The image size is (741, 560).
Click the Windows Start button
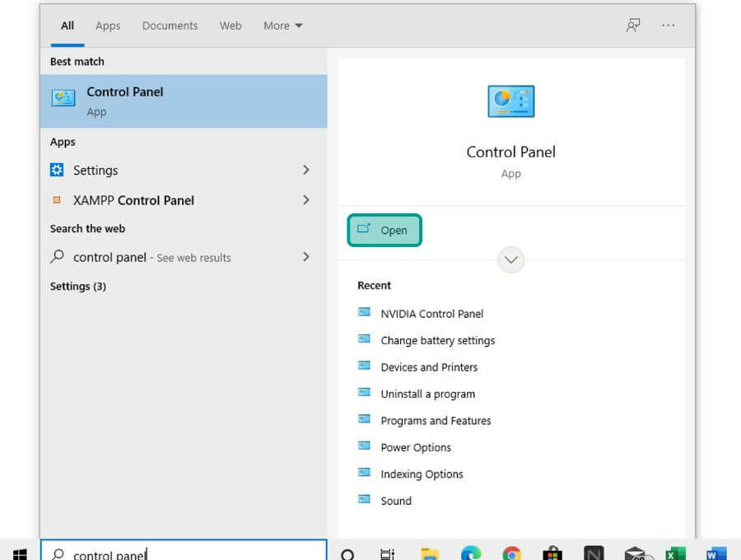point(20,554)
